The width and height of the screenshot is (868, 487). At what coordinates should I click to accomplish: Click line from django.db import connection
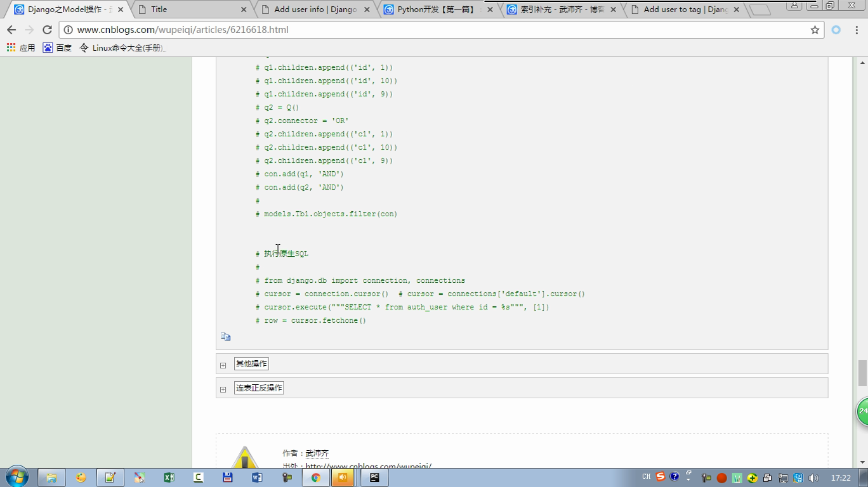(x=360, y=280)
